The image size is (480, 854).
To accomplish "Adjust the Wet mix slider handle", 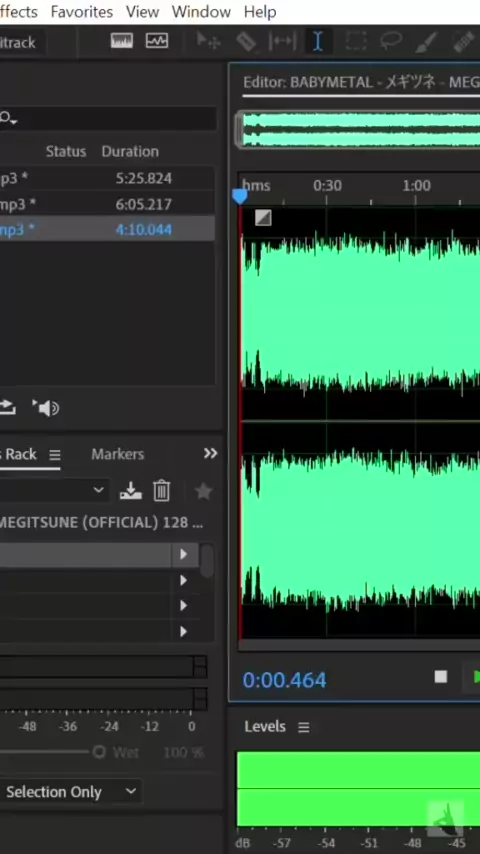I will tap(99, 752).
